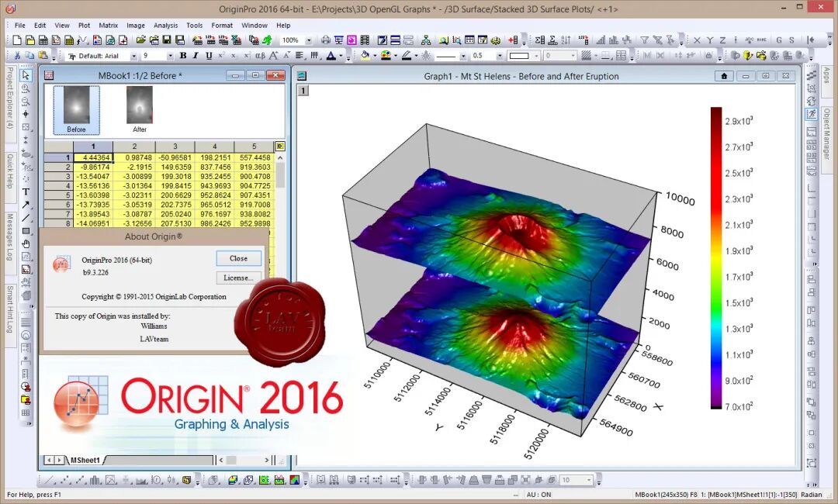Open the line style dropdown
838x504 pixels.
point(462,56)
